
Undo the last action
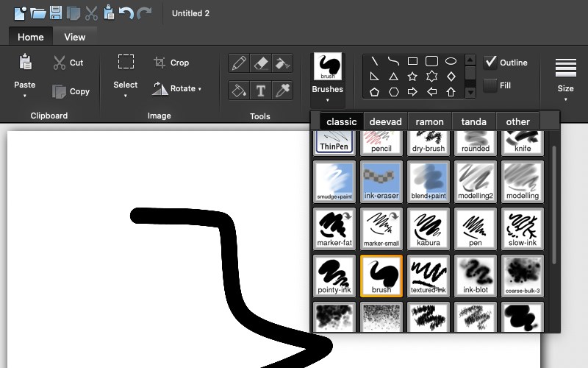click(126, 13)
